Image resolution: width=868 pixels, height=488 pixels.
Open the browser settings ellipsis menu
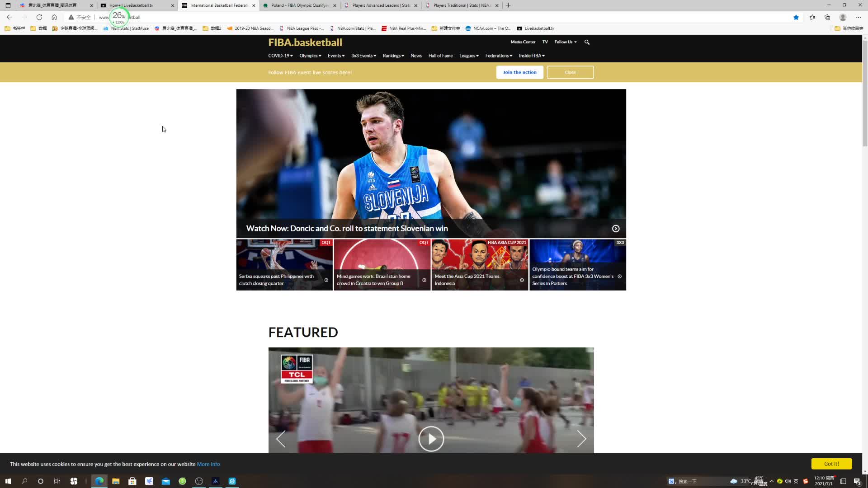[x=859, y=17]
